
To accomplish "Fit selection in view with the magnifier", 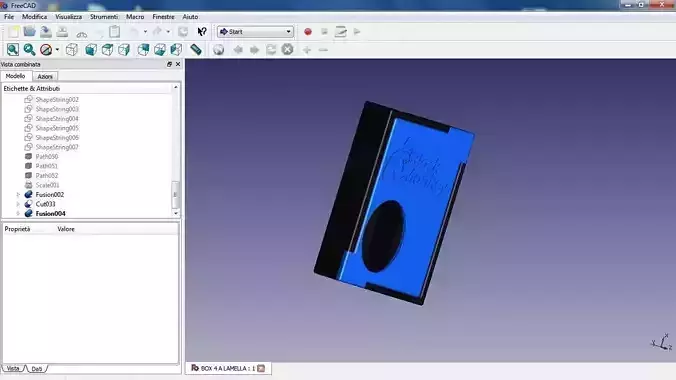I will [x=29, y=50].
